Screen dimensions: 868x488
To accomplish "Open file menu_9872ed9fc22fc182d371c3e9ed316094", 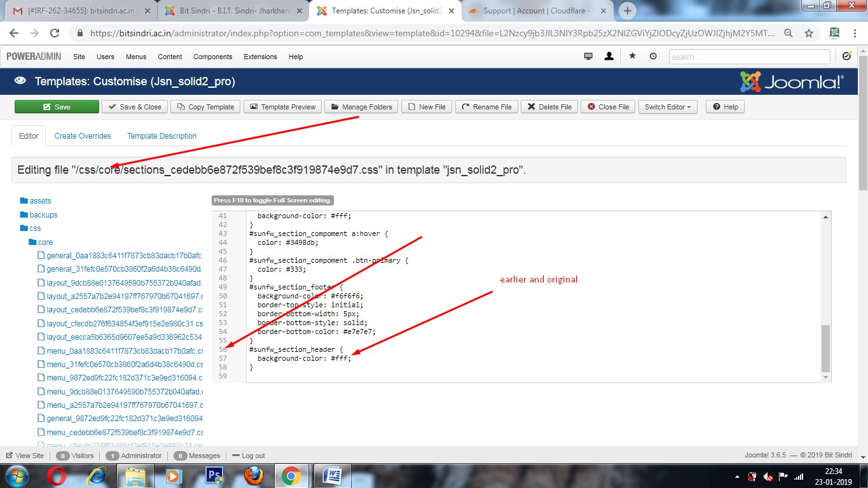I will 120,378.
